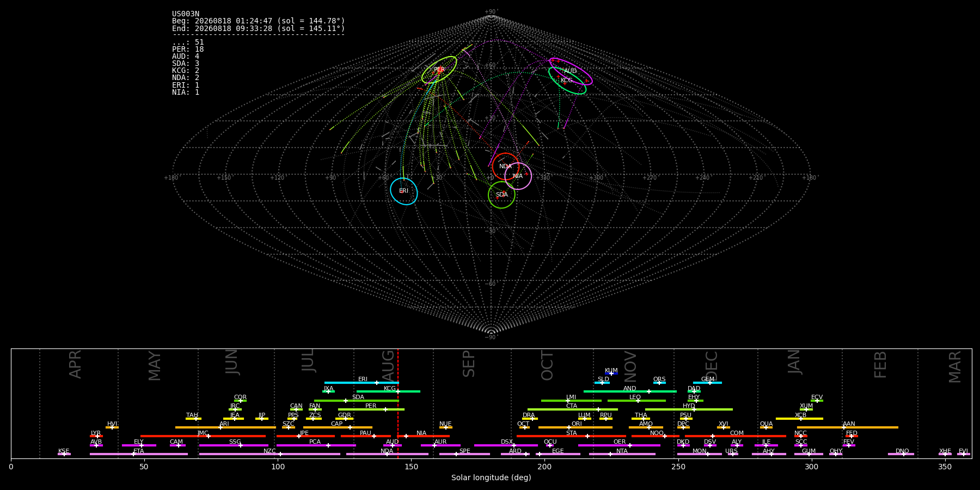
Task: Click the US003N station title text
Action: (x=186, y=14)
